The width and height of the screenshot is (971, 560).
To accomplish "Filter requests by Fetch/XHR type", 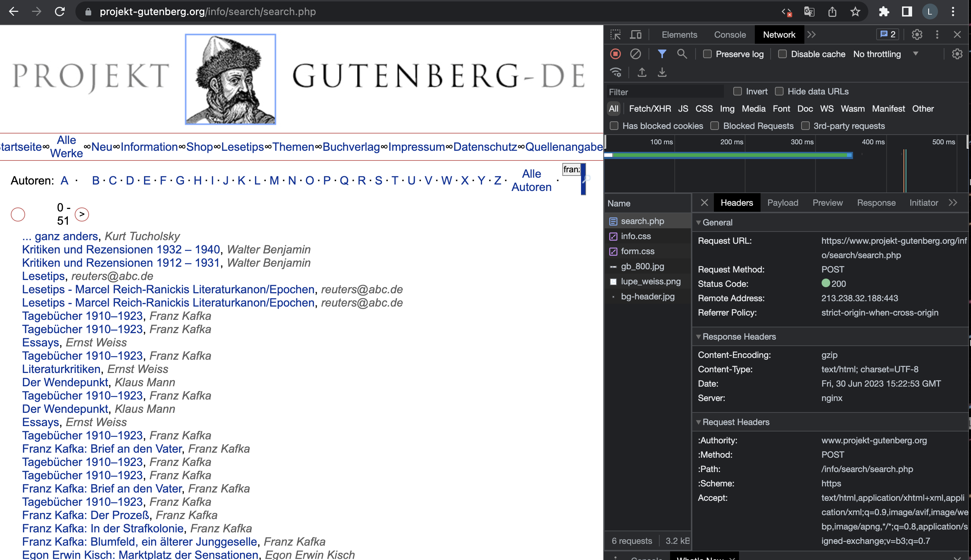I will coord(650,109).
